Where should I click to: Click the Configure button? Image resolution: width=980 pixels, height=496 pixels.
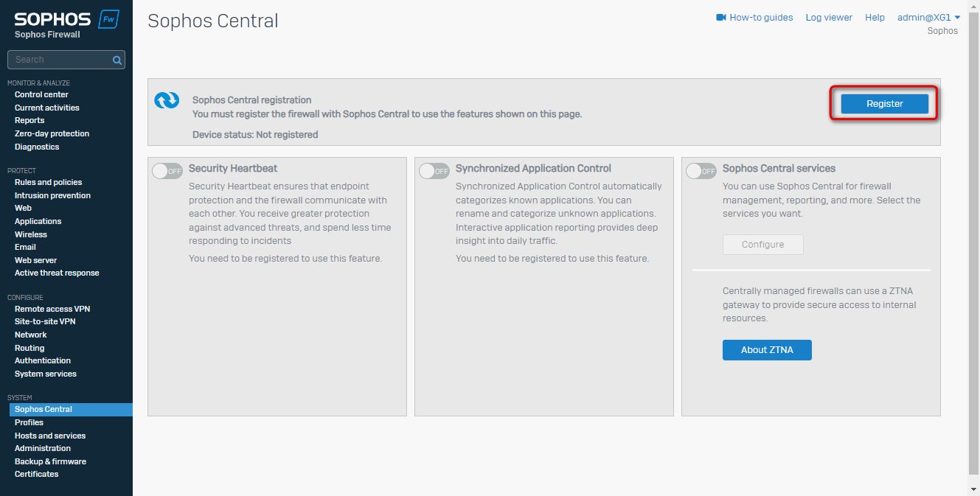point(763,245)
